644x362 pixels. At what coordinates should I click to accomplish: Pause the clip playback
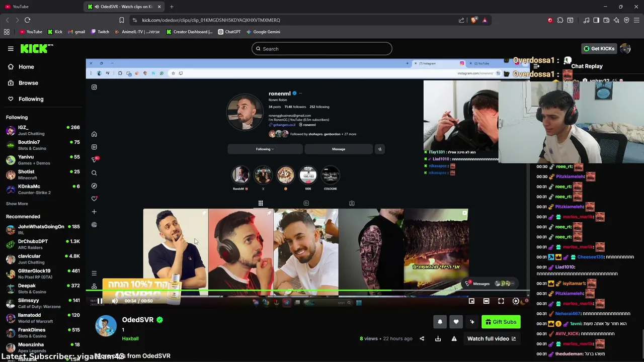click(x=100, y=301)
